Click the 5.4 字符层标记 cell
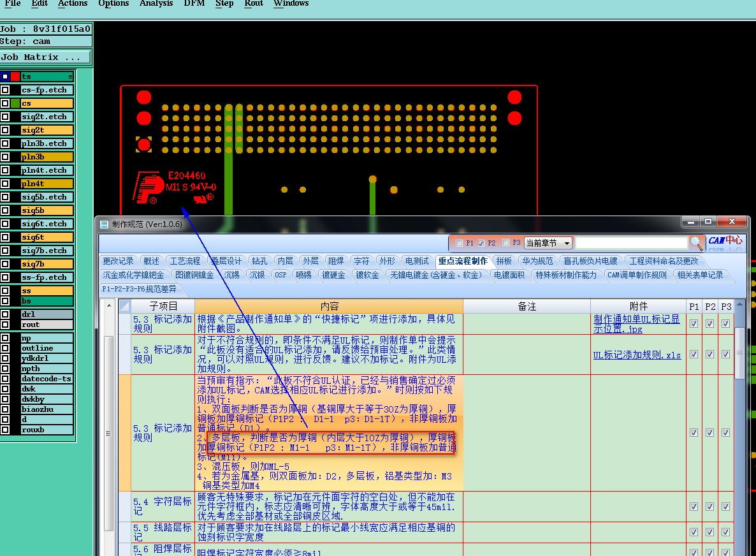Screen dimensions: 756x556 [163, 506]
